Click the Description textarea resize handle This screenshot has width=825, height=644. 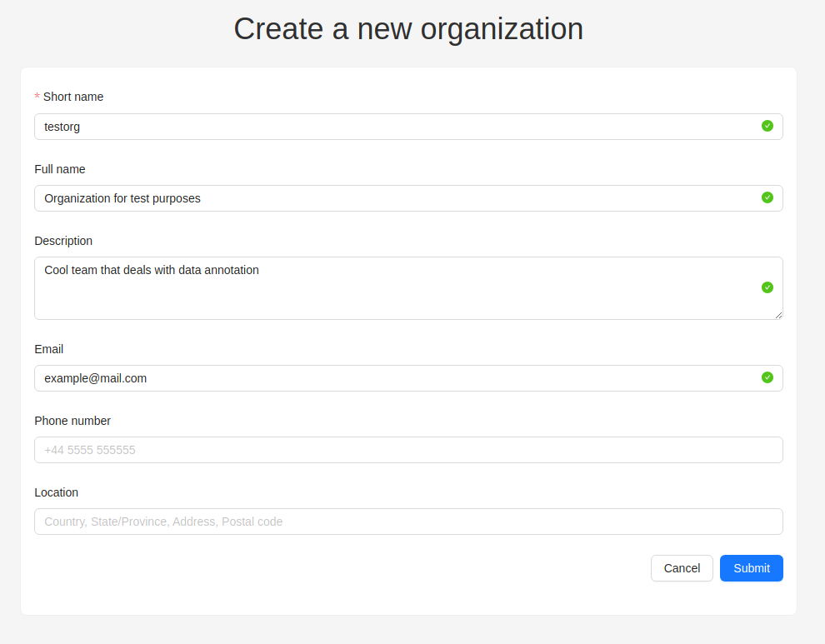coord(778,315)
